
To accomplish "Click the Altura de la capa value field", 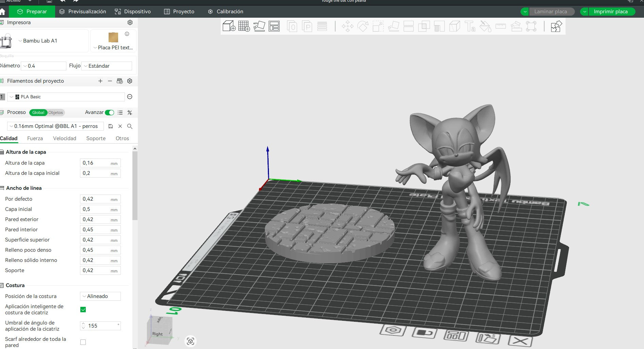I will pyautogui.click(x=100, y=163).
